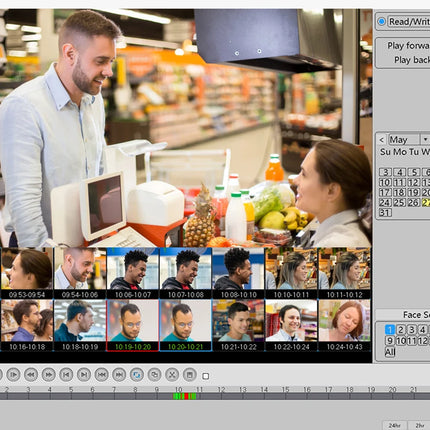Click the fast forward double-arrow button
Viewport: 430px width, 430px height.
[48, 375]
